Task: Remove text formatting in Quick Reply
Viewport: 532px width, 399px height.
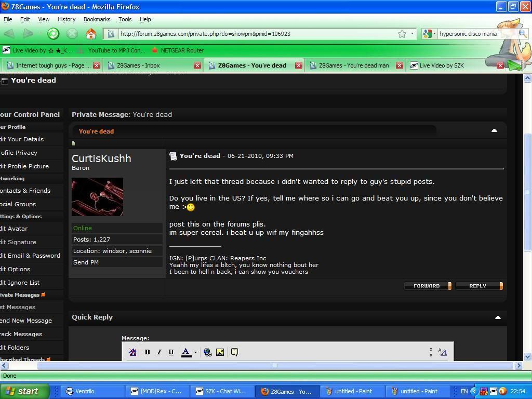Action: [132, 352]
